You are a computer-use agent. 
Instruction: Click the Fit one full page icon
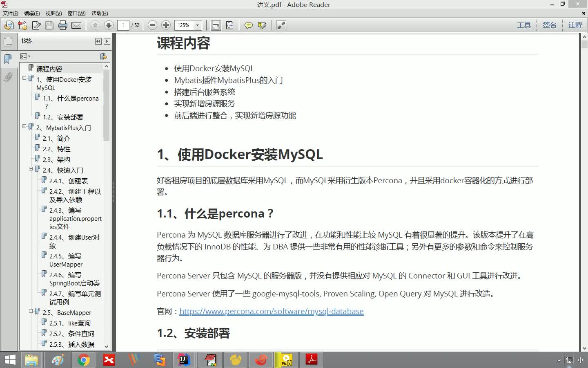230,25
